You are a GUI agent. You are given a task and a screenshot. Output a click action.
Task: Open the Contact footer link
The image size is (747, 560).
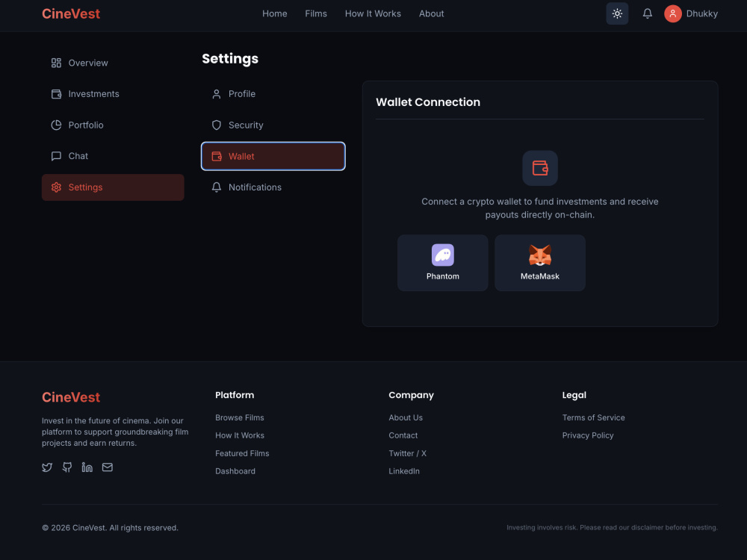click(x=403, y=435)
